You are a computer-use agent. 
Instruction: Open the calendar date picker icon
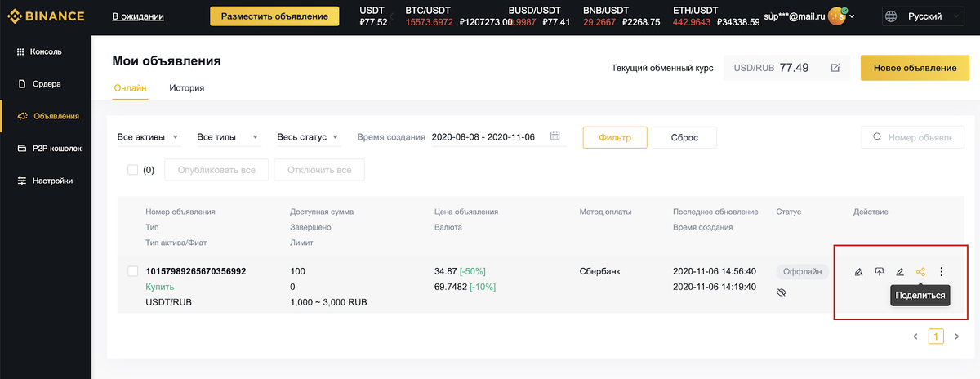555,136
